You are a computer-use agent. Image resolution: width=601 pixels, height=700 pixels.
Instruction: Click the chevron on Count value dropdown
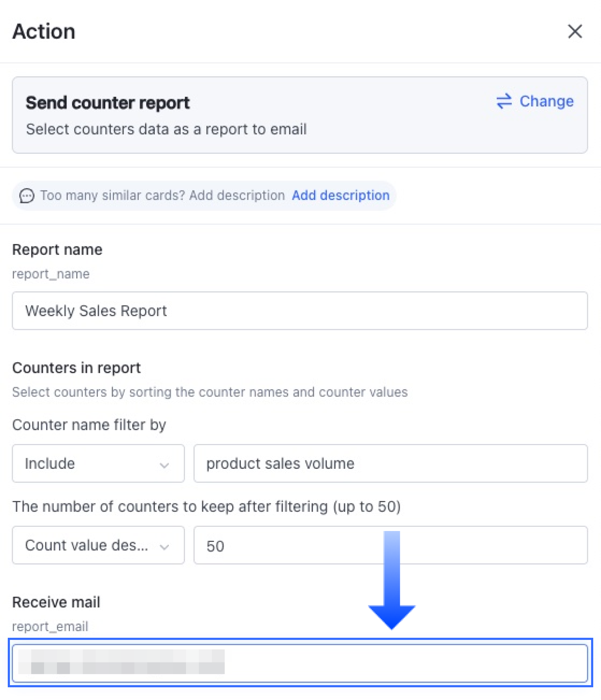point(164,547)
